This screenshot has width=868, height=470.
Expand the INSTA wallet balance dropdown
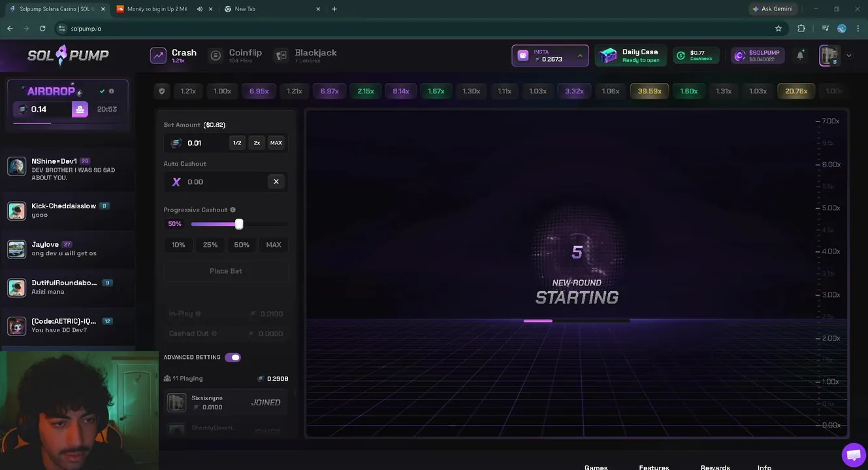tap(580, 56)
